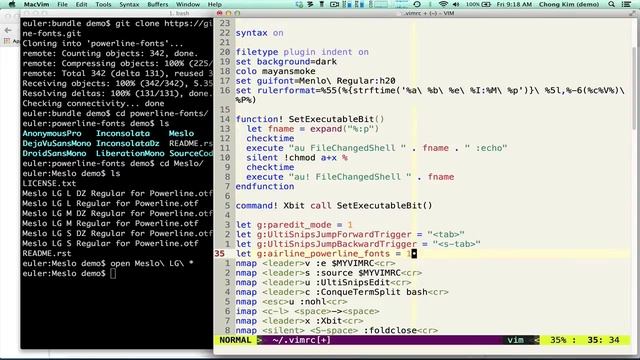Open the Window menu

tap(188, 4)
